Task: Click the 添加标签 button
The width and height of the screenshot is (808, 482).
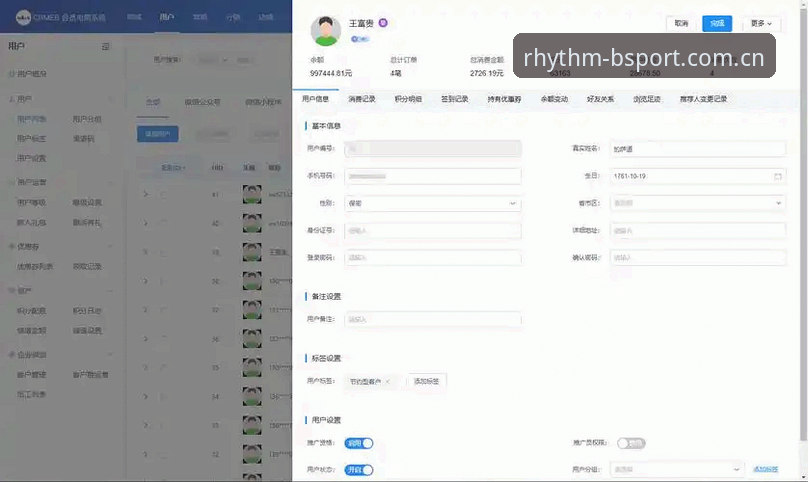Action: tap(427, 381)
